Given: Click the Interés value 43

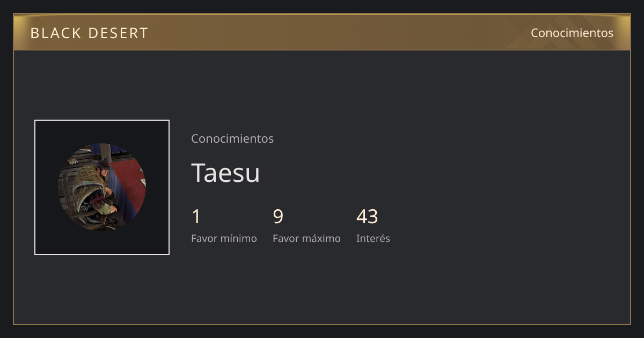Looking at the screenshot, I should tap(367, 216).
